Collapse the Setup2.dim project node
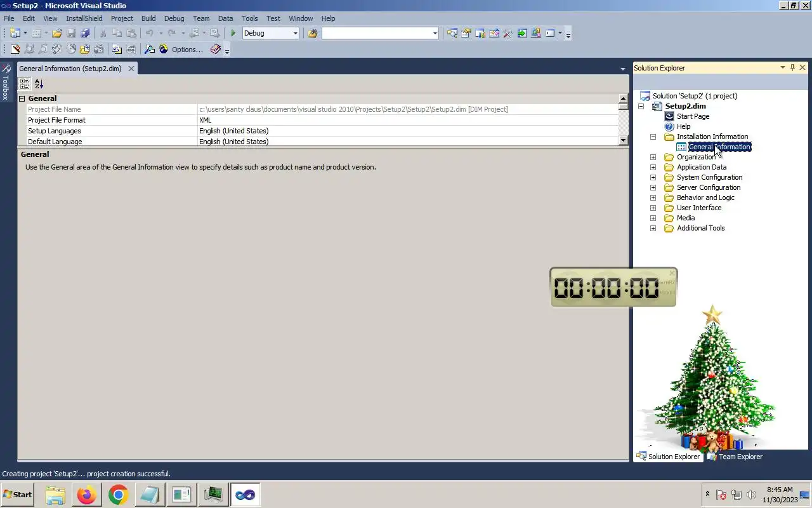This screenshot has height=508, width=812. [x=641, y=106]
